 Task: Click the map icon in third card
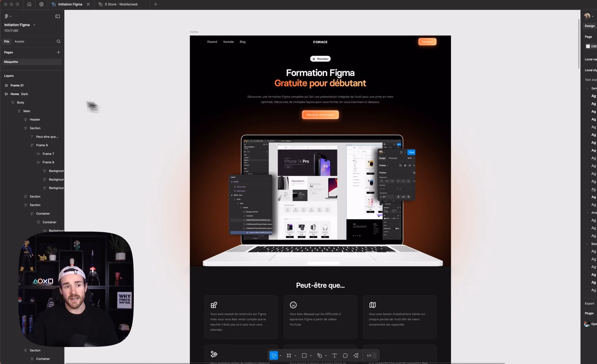372,305
